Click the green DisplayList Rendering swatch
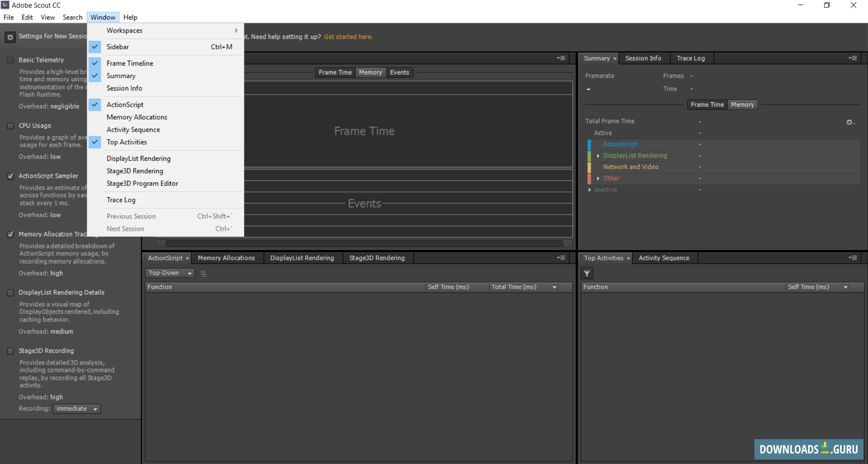Viewport: 868px width, 464px height. [589, 156]
